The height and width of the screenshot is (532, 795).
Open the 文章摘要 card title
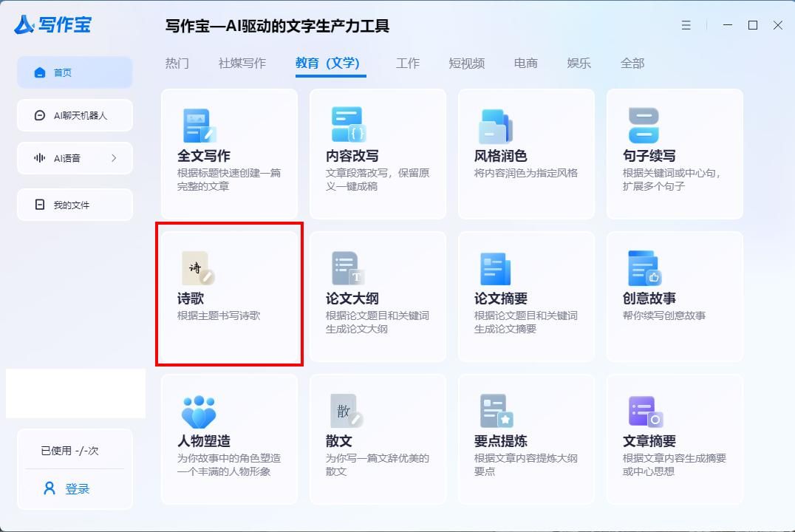tap(649, 440)
